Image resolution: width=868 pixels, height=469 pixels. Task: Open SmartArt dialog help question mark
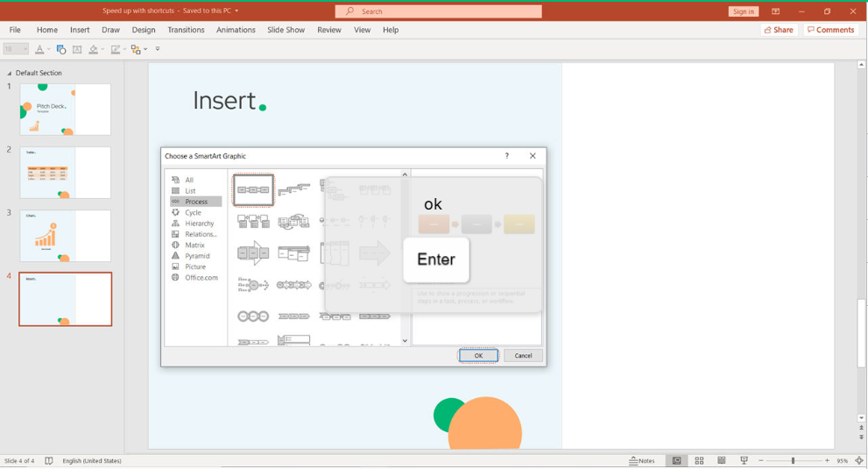(506, 156)
